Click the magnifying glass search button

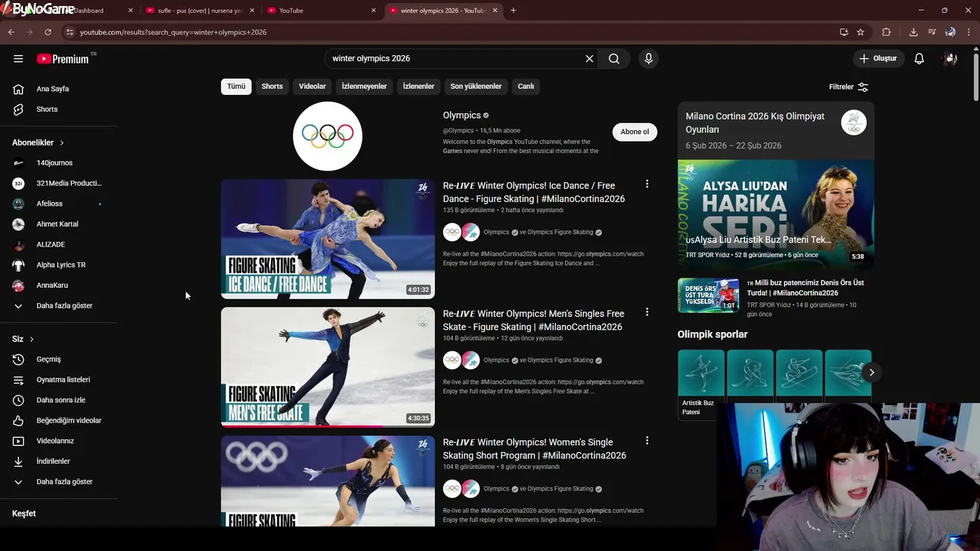tap(614, 58)
